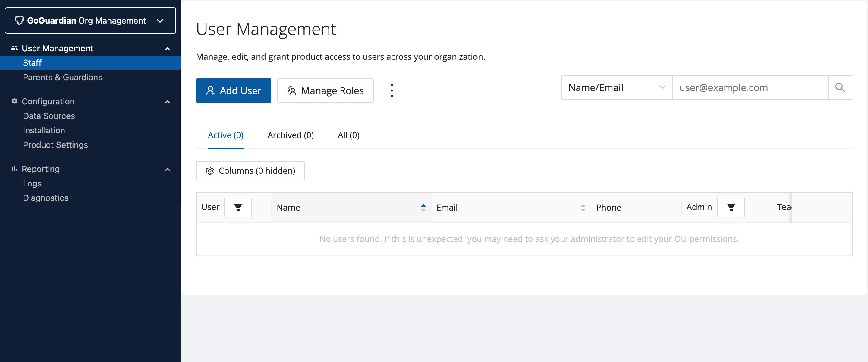The width and height of the screenshot is (868, 362).
Task: Open the Name/Email search type dropdown
Action: [x=616, y=88]
